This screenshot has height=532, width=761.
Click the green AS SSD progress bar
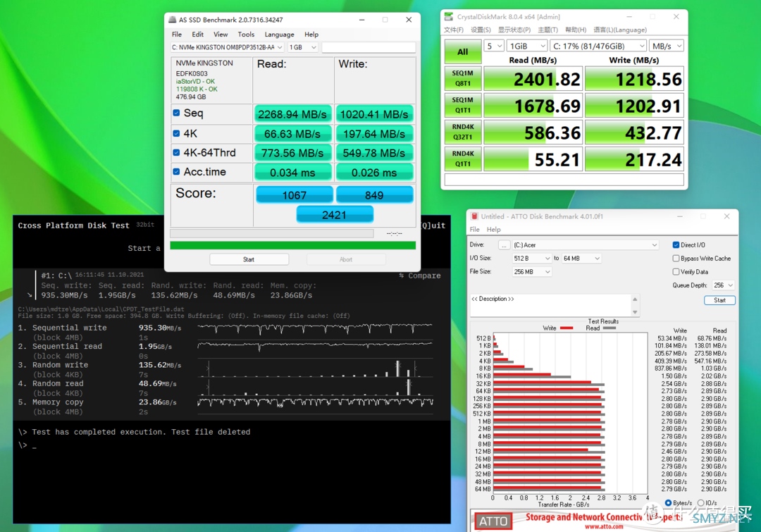pyautogui.click(x=292, y=246)
